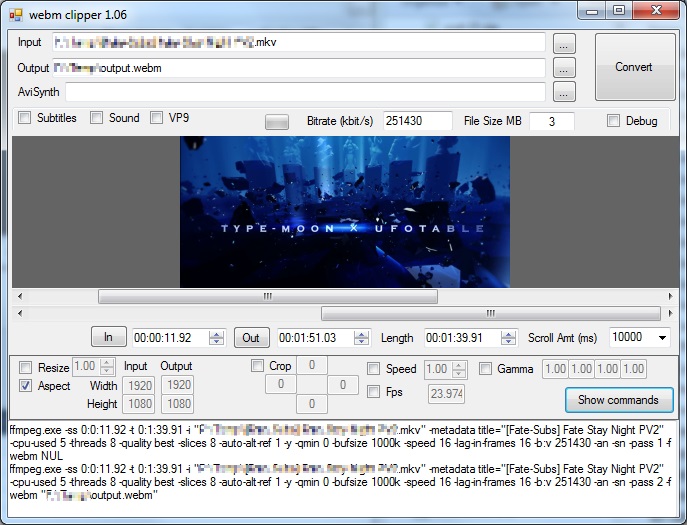The height and width of the screenshot is (525, 687).
Task: Click the Bitrate field showing 251430
Action: coord(418,121)
